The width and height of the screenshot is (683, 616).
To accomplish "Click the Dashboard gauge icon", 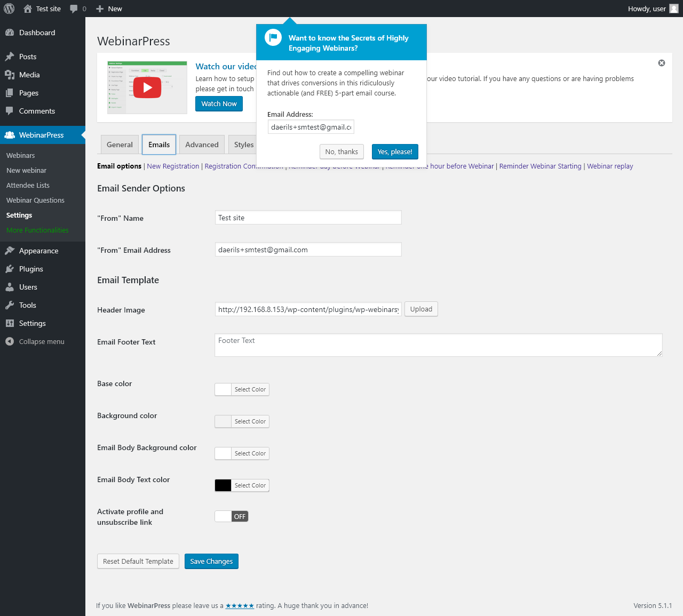I will click(10, 33).
